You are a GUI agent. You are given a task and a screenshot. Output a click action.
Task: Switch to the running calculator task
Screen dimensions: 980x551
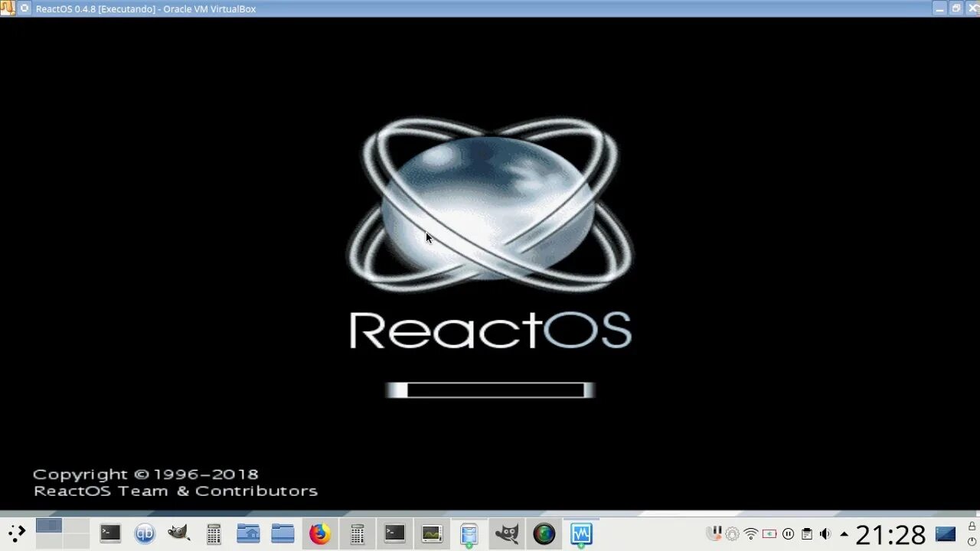357,533
